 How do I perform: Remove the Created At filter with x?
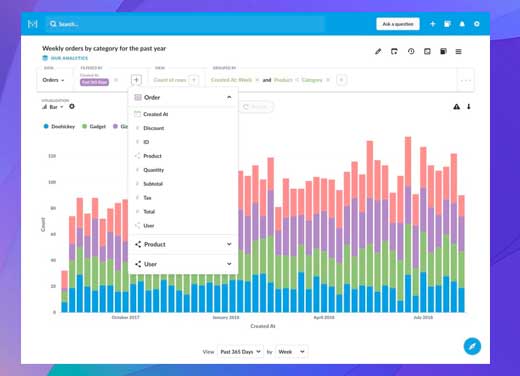point(116,80)
